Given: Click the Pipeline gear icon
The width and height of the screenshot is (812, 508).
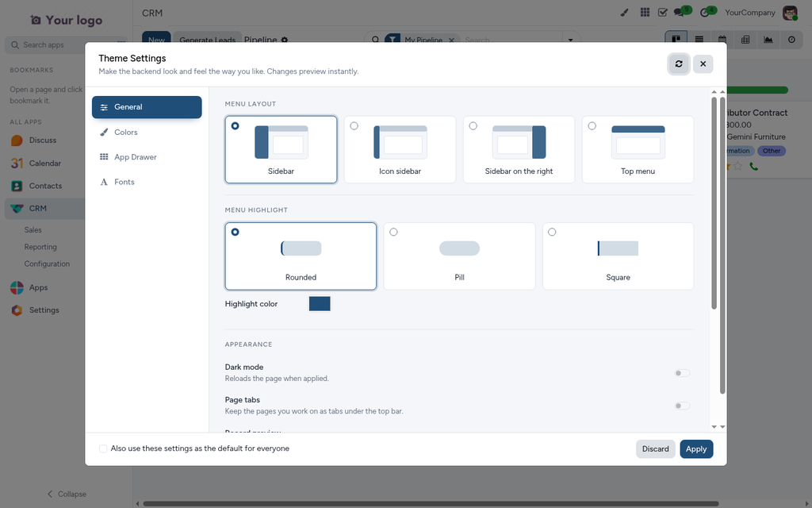Looking at the screenshot, I should pos(285,40).
